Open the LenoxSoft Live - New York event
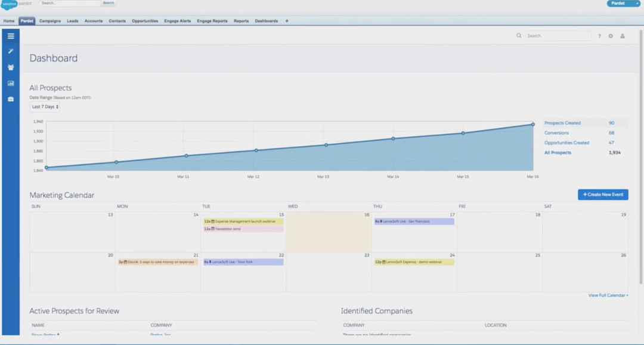Screen dimensions: 644x345 click(243, 262)
